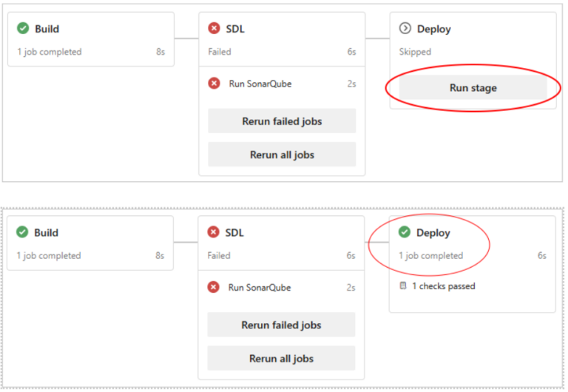Image resolution: width=568 pixels, height=392 pixels.
Task: Click Failed status under top SDL
Action: coord(220,52)
